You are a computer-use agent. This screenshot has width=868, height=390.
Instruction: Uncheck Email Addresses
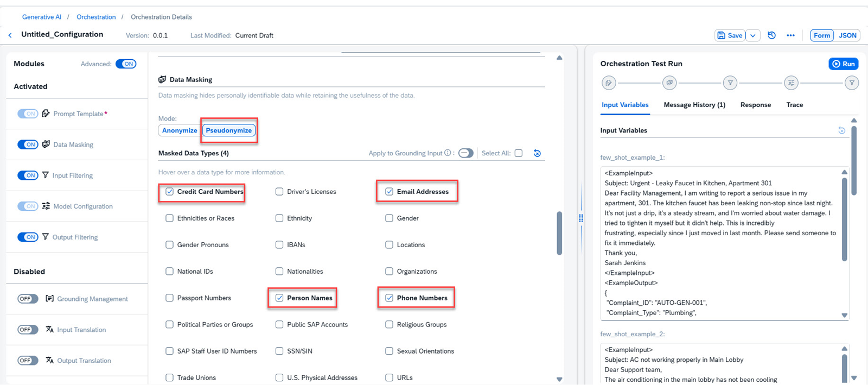[389, 192]
